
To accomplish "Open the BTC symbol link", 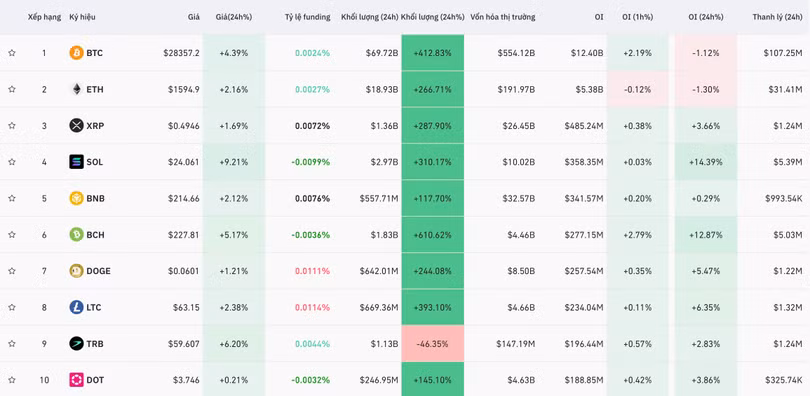I will tap(94, 53).
